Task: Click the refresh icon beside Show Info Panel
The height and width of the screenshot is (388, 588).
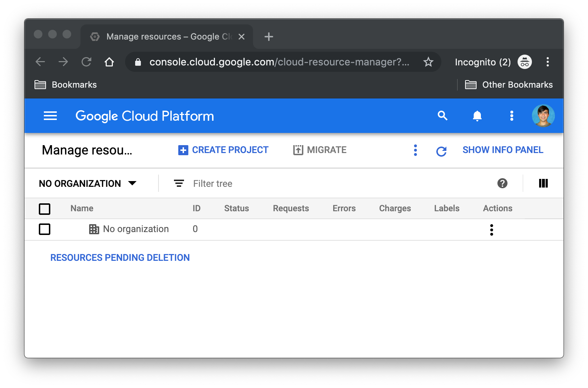Action: (x=441, y=151)
